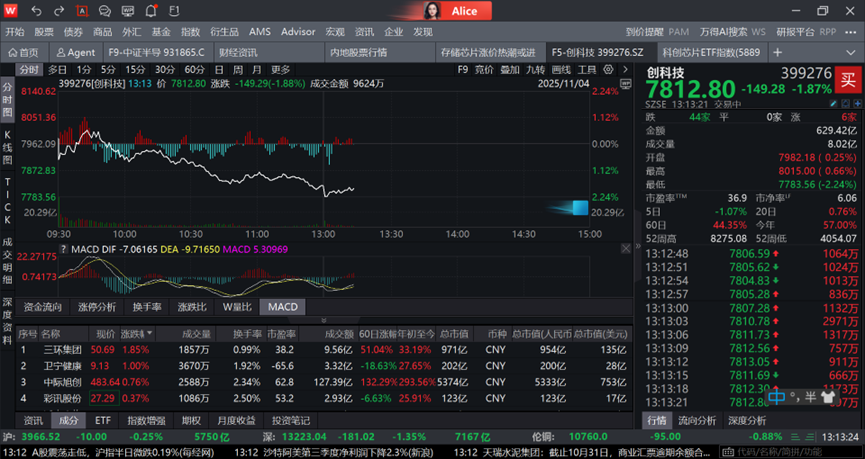Select the 分时 intraday period
Screen dimensions: 865x459
pyautogui.click(x=29, y=70)
